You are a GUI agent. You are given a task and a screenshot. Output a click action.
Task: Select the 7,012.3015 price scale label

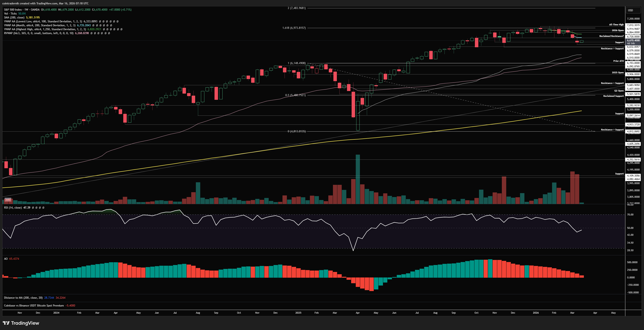click(633, 25)
